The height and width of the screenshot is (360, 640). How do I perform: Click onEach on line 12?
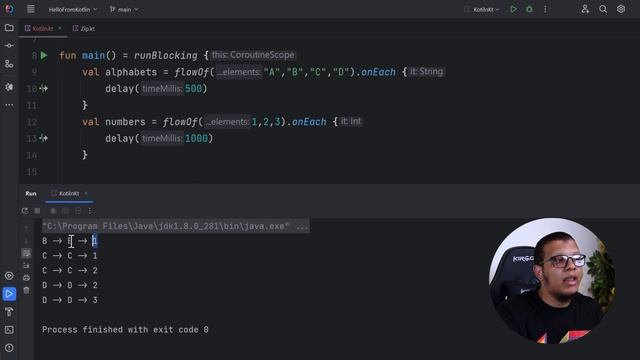[x=309, y=122]
